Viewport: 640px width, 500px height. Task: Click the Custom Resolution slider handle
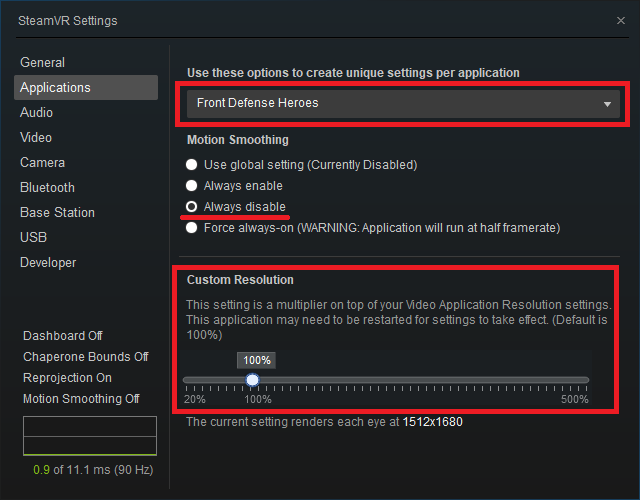pos(253,380)
